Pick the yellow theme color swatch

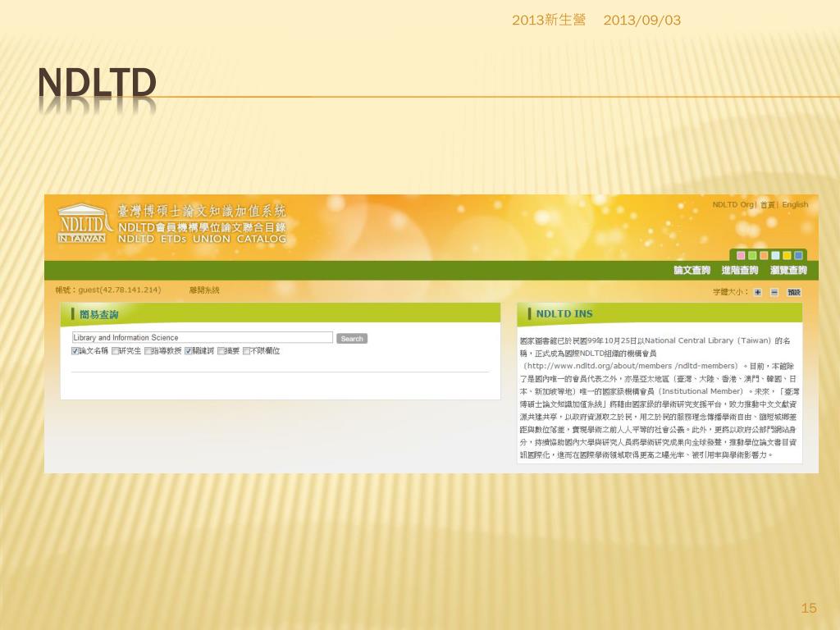(787, 256)
